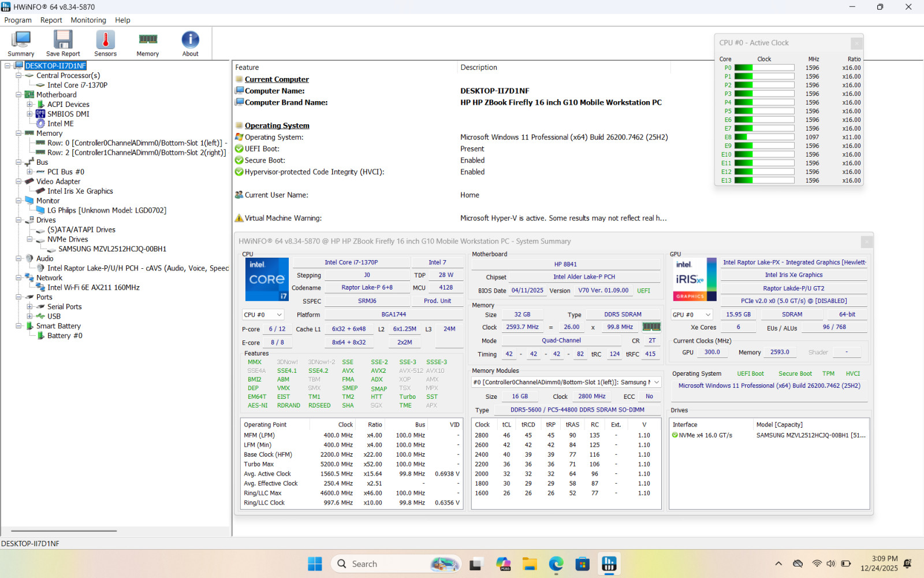Collapse the Motherboard tree node
This screenshot has height=578, width=924.
(x=18, y=95)
